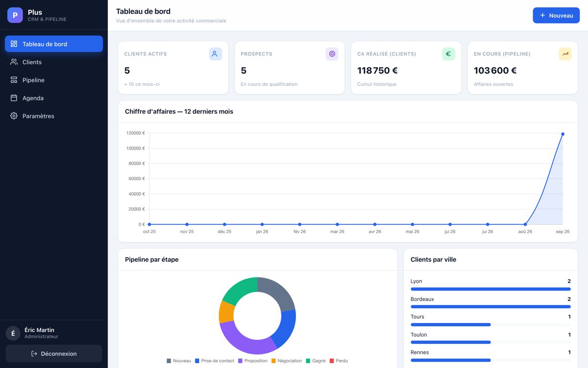Click the Éric Martin avatar circle

13,333
